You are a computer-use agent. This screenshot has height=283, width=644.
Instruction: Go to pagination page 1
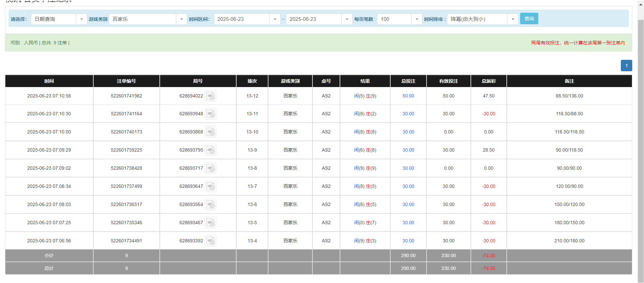pos(626,66)
